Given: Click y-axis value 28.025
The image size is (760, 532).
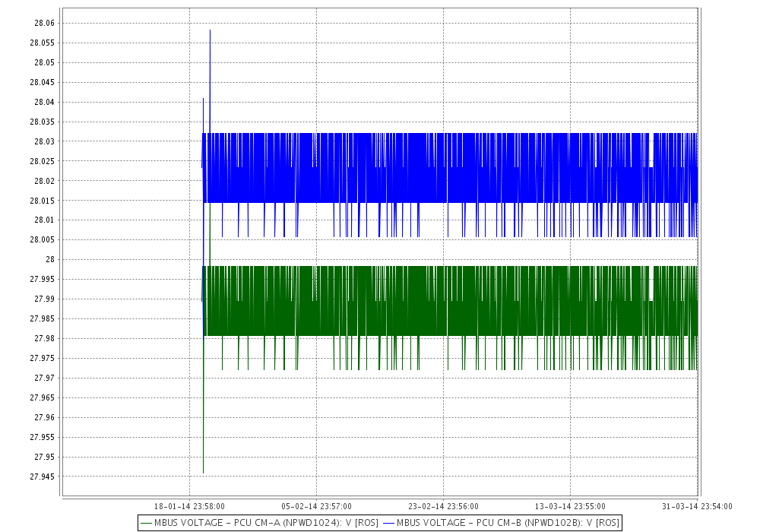Looking at the screenshot, I should pyautogui.click(x=43, y=161).
